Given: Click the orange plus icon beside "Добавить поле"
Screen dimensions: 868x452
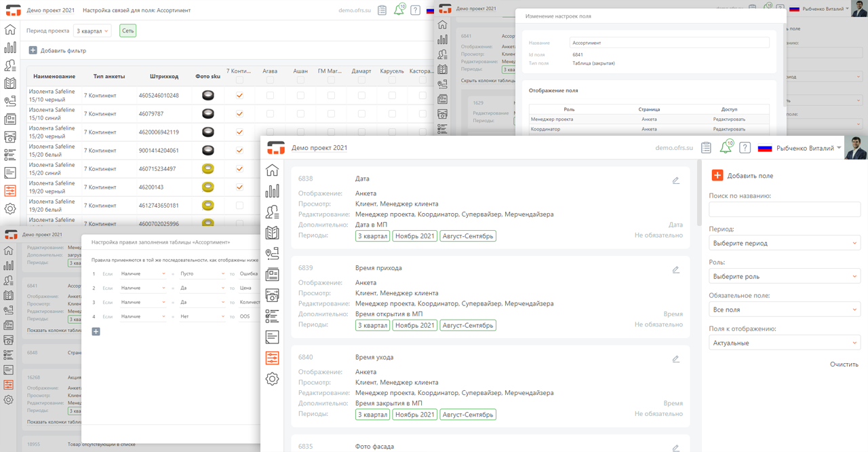Looking at the screenshot, I should pyautogui.click(x=717, y=175).
